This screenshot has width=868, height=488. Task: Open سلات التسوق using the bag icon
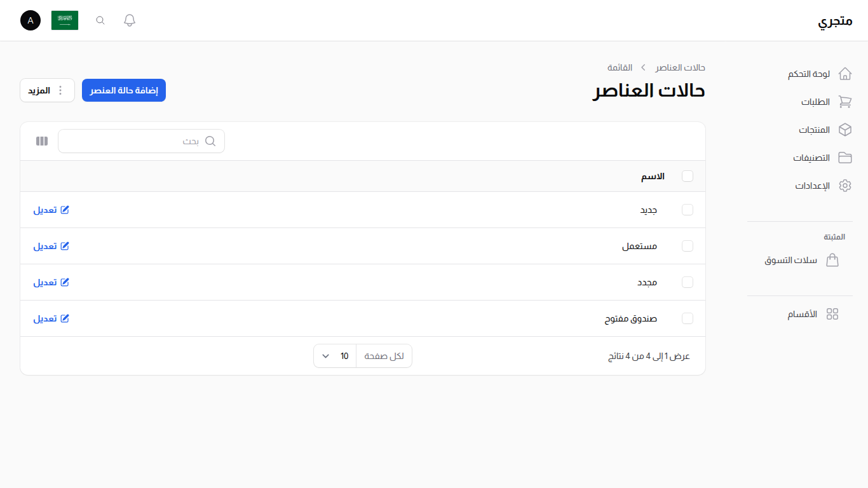point(832,260)
